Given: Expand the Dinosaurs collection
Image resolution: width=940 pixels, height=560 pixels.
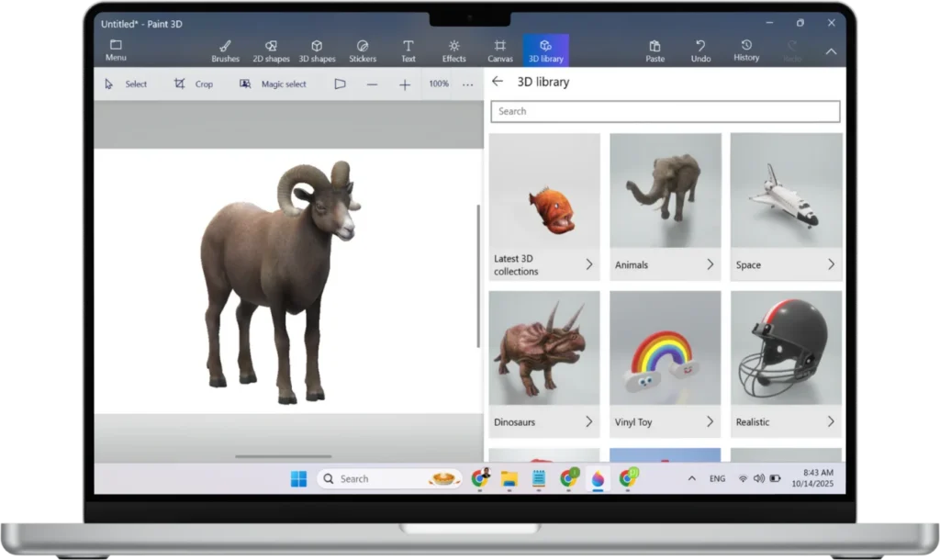Looking at the screenshot, I should tap(588, 422).
